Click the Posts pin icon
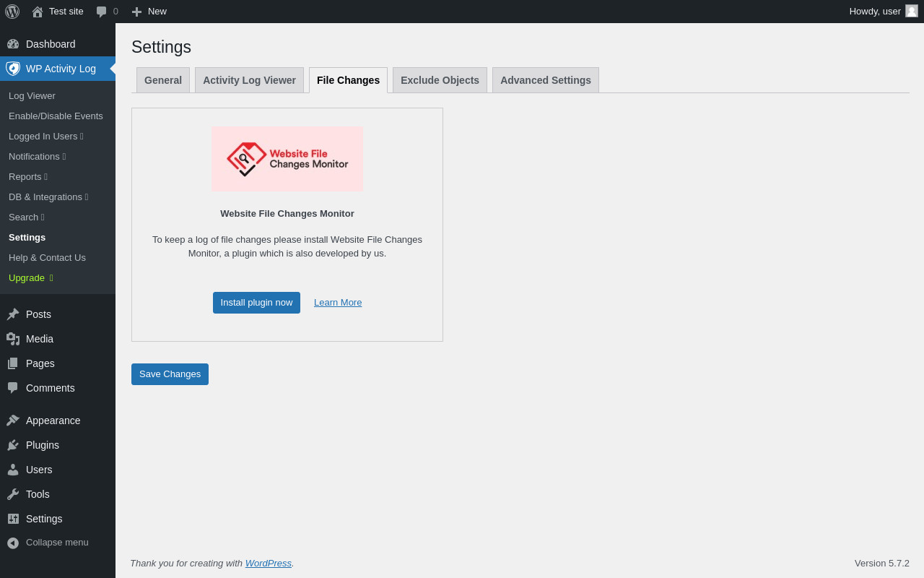The width and height of the screenshot is (924, 578). coord(13,314)
